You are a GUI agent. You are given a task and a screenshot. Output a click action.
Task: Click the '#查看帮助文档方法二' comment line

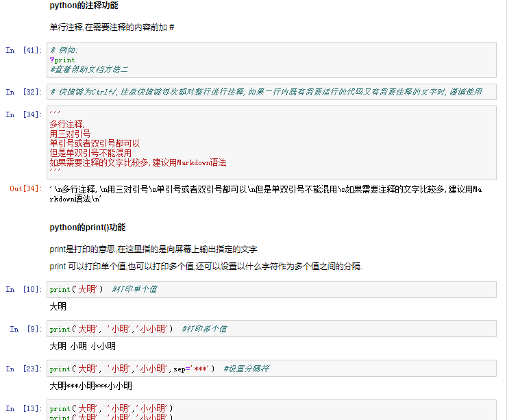[x=89, y=69]
